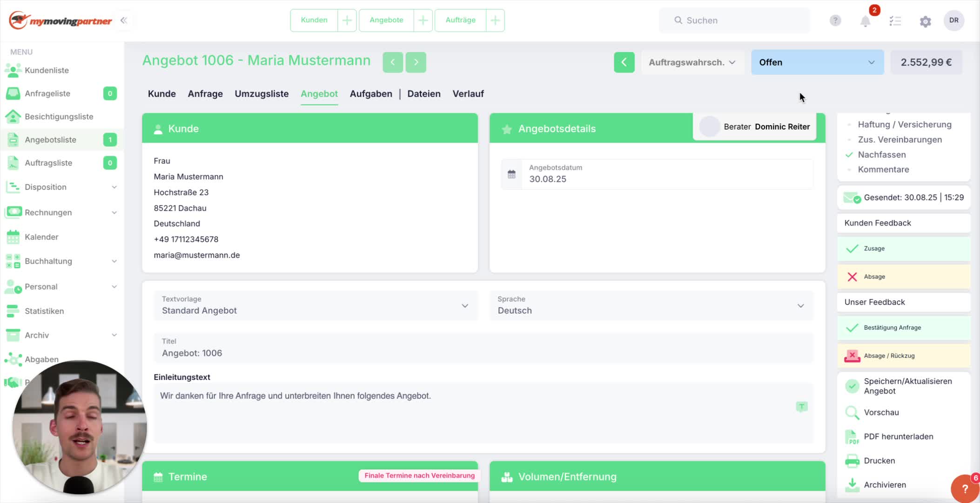Switch to the Dateien tab
Viewport: 980px width, 503px height.
[x=424, y=94]
